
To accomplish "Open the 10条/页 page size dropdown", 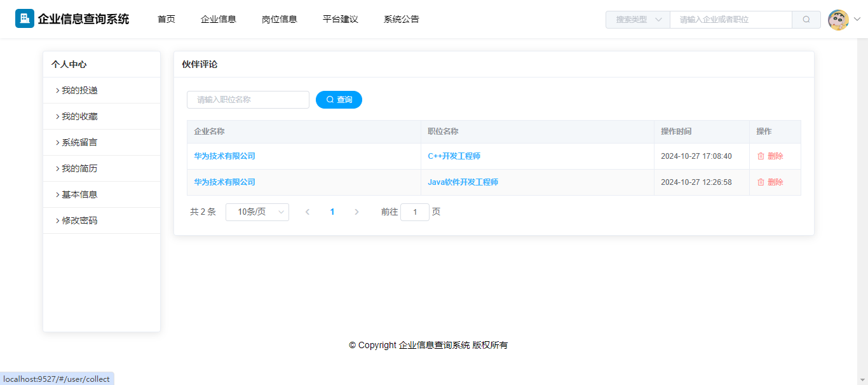I will point(257,212).
